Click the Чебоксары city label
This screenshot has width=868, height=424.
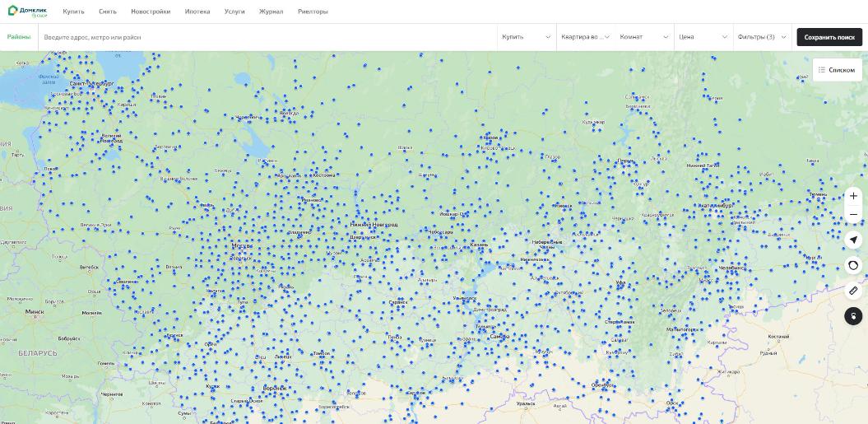click(x=441, y=232)
